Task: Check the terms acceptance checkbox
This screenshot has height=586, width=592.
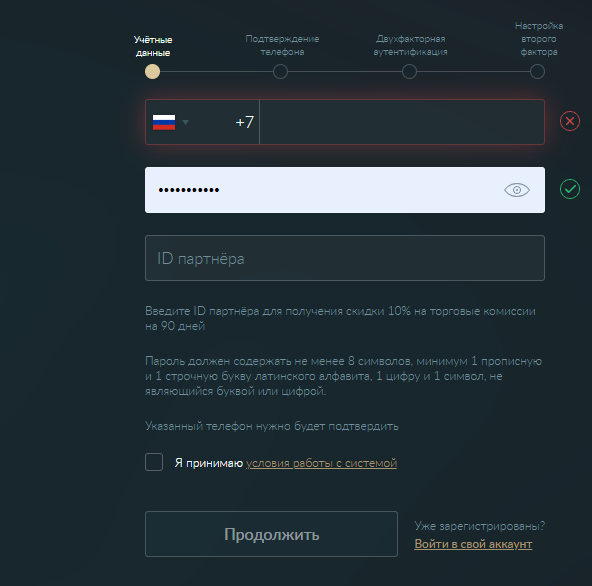Action: click(x=154, y=462)
